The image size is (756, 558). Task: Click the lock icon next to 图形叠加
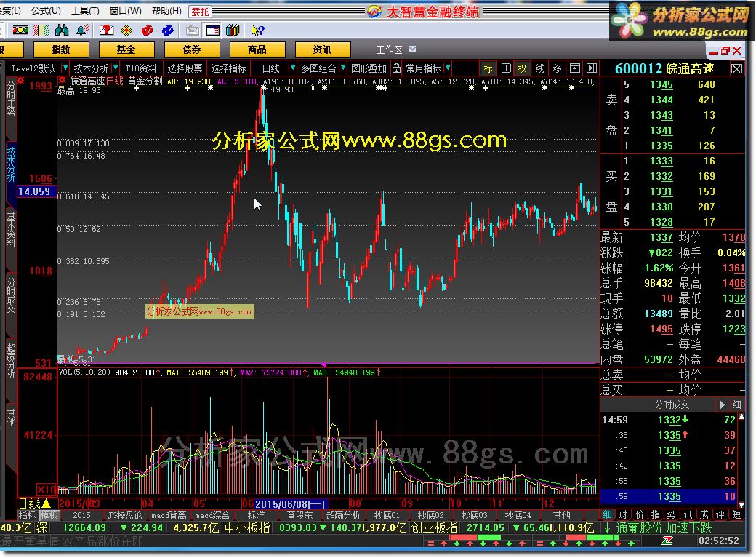coord(396,68)
